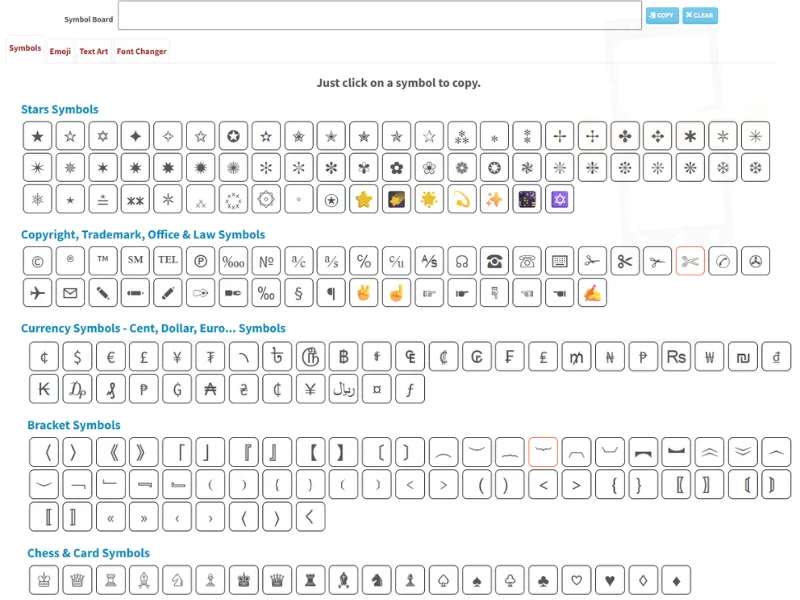Select the section sign § symbol
This screenshot has width=800, height=600.
298,293
